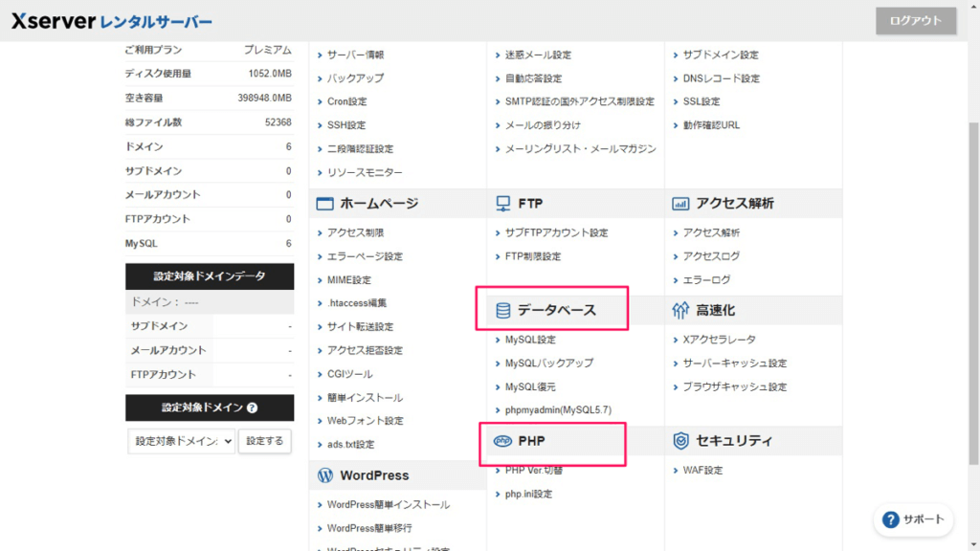Click the ログアウト button
This screenshot has height=551, width=980.
click(916, 21)
